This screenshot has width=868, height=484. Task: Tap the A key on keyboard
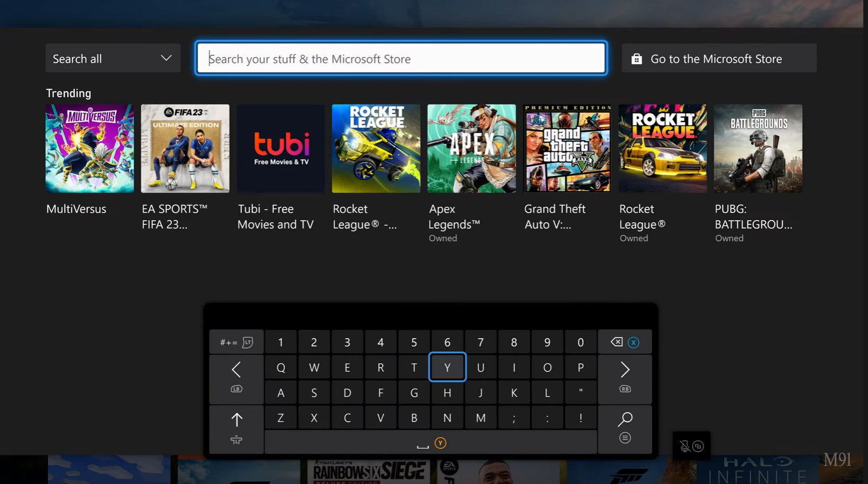pos(281,393)
